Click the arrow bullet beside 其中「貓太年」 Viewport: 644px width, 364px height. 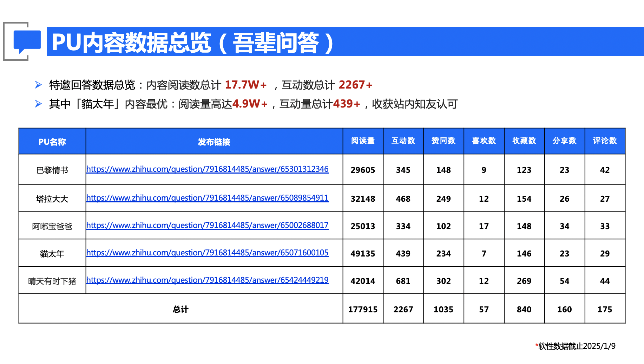tap(38, 104)
